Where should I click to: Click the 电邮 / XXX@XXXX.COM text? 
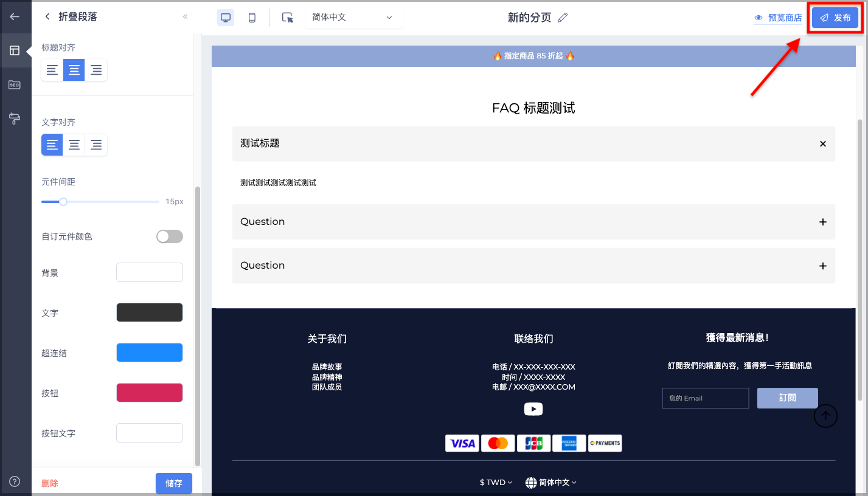pos(533,387)
